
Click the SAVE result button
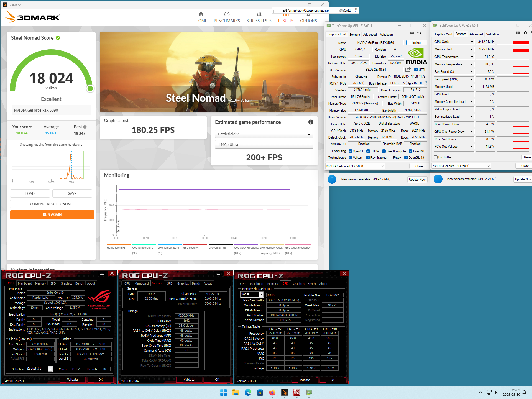pyautogui.click(x=72, y=193)
